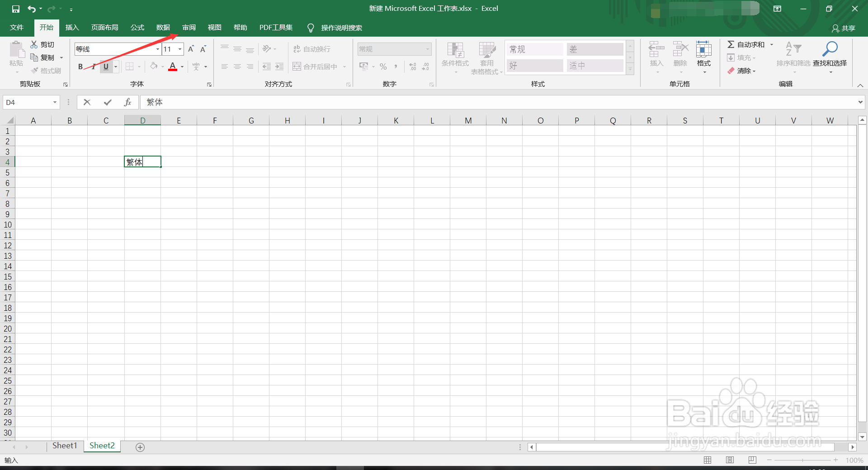Open the 文件 file menu

(17, 28)
